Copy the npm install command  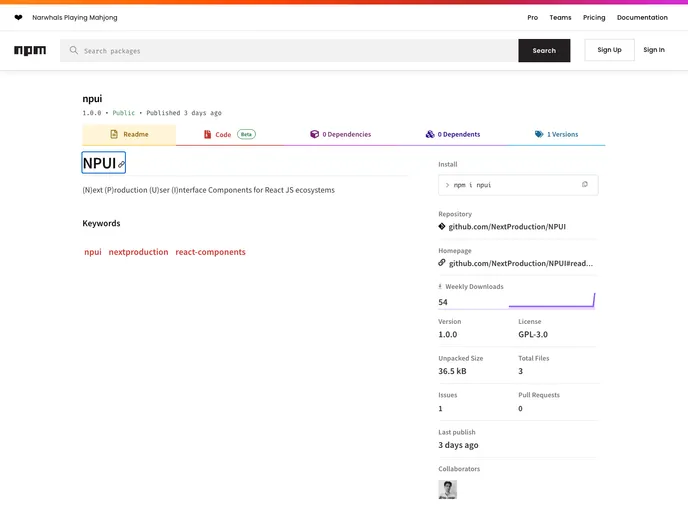tap(585, 184)
